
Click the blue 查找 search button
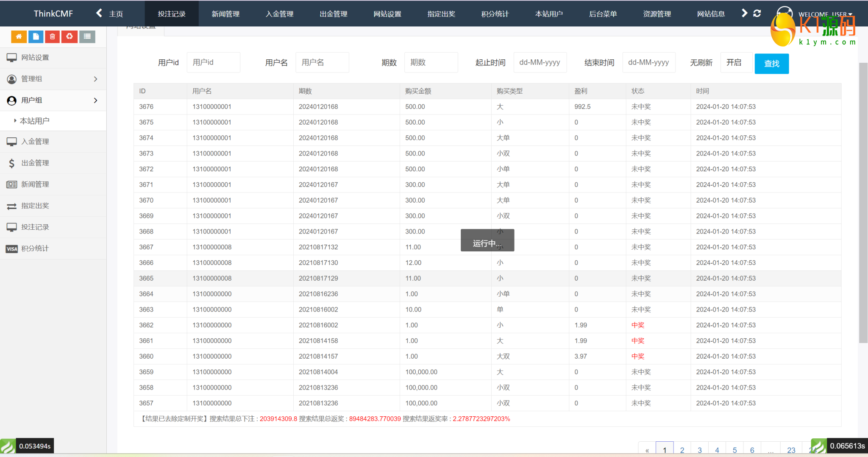coord(771,64)
